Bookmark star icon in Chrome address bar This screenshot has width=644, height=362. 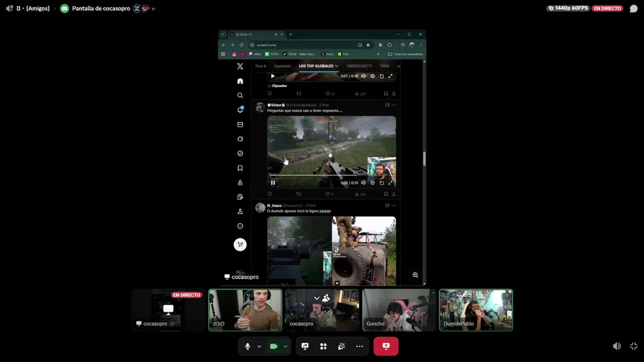click(x=368, y=45)
